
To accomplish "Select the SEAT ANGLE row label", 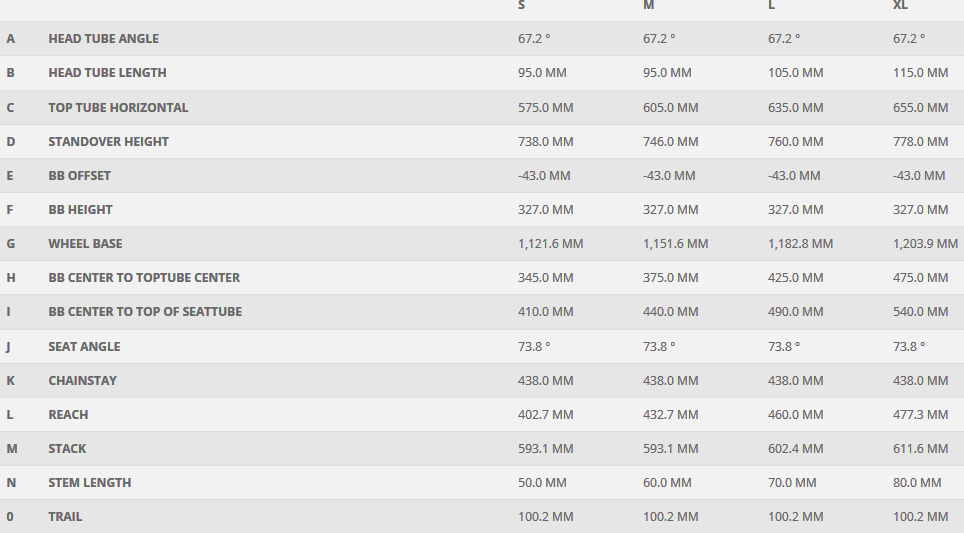I will point(84,346).
